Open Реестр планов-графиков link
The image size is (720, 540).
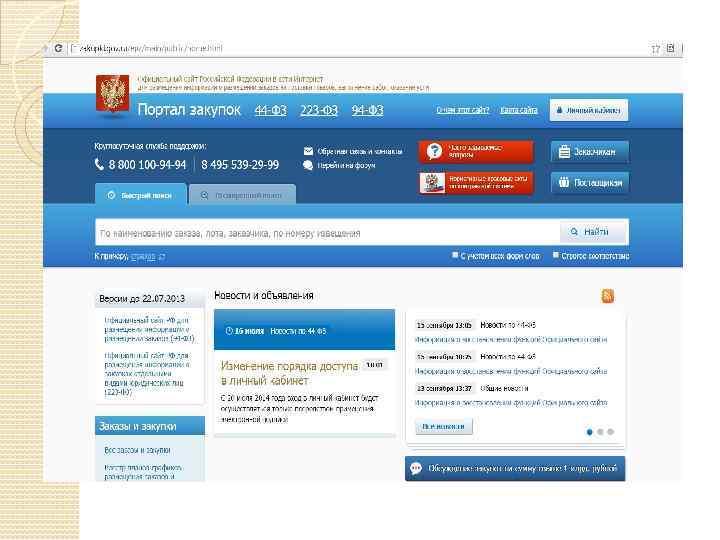[x=143, y=472]
